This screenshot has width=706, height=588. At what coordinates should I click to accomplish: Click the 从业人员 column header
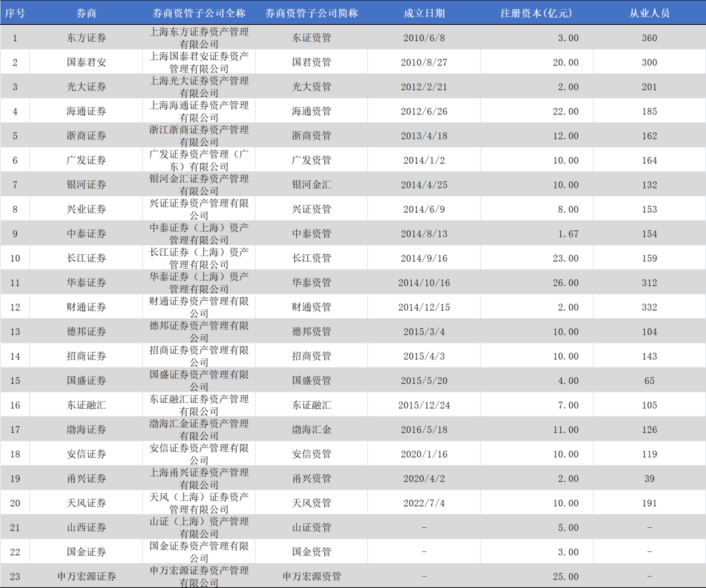pyautogui.click(x=649, y=13)
